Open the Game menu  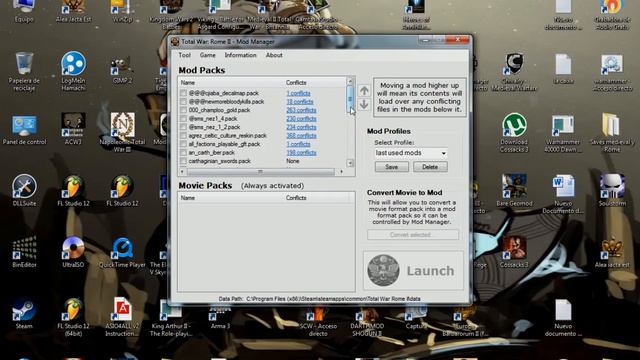[x=207, y=55]
